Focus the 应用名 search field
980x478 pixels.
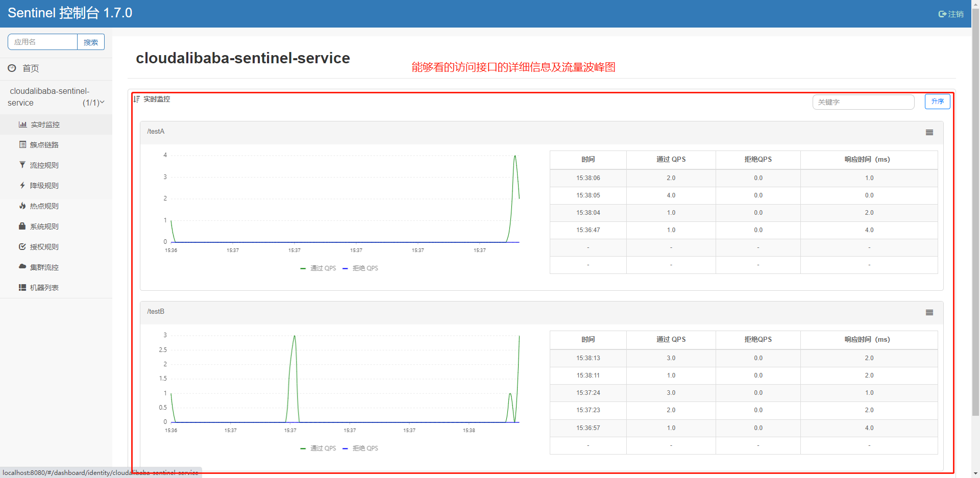(43, 42)
